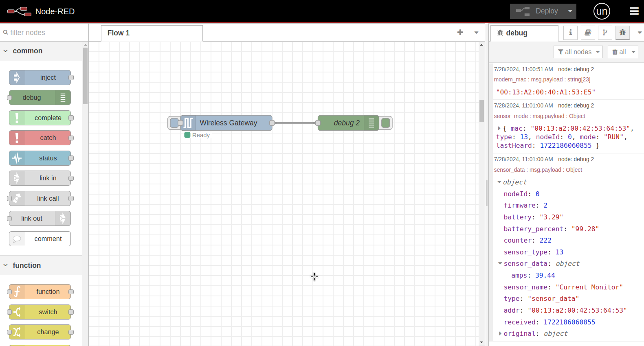Image resolution: width=644 pixels, height=346 pixels.
Task: Click the debug 2 input port
Action: click(x=318, y=123)
